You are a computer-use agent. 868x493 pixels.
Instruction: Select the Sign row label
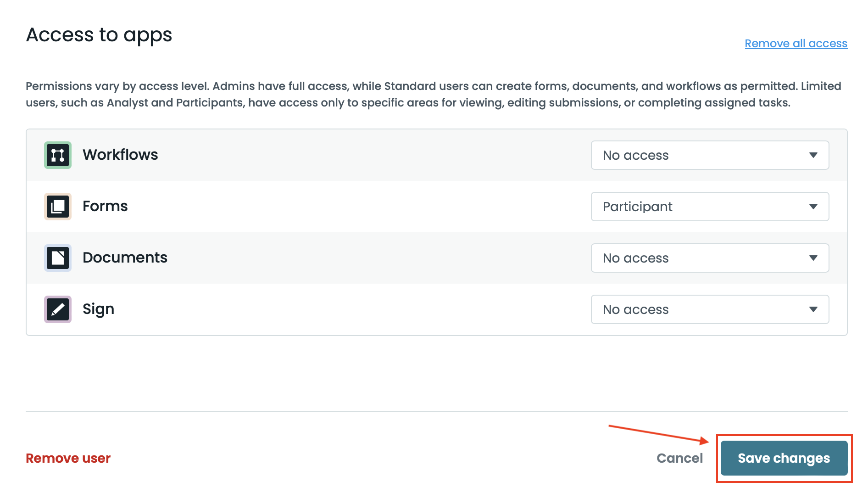click(98, 309)
